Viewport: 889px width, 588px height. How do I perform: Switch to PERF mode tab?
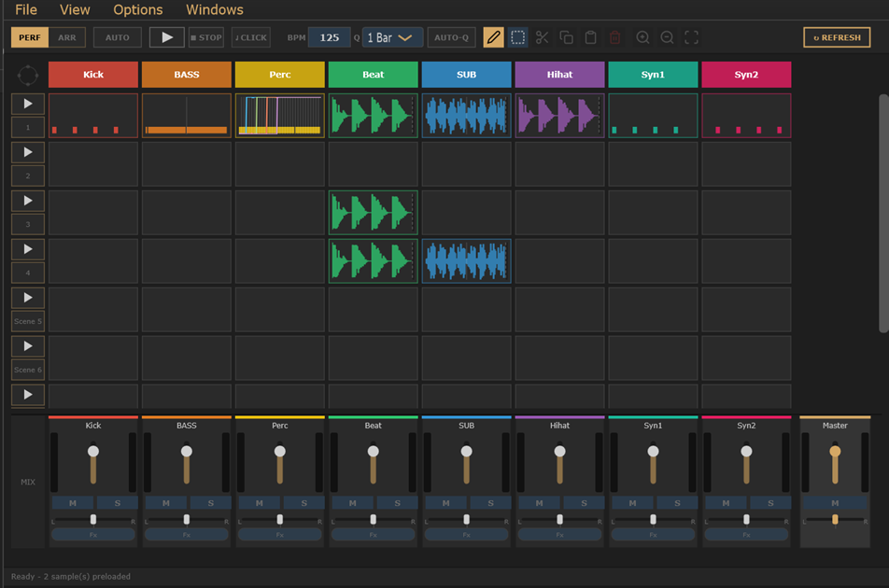tap(30, 37)
